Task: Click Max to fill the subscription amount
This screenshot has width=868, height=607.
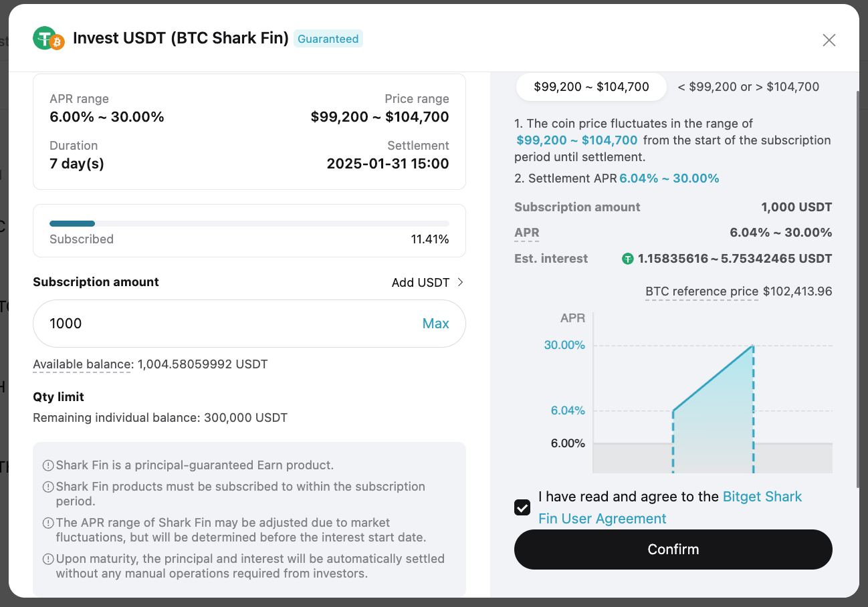Action: click(x=436, y=324)
